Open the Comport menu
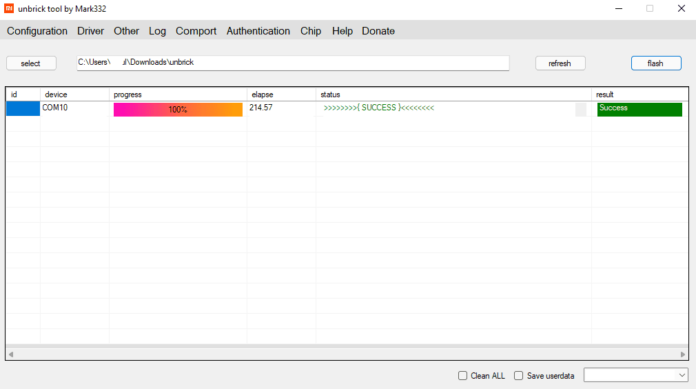The width and height of the screenshot is (696, 389). (196, 31)
